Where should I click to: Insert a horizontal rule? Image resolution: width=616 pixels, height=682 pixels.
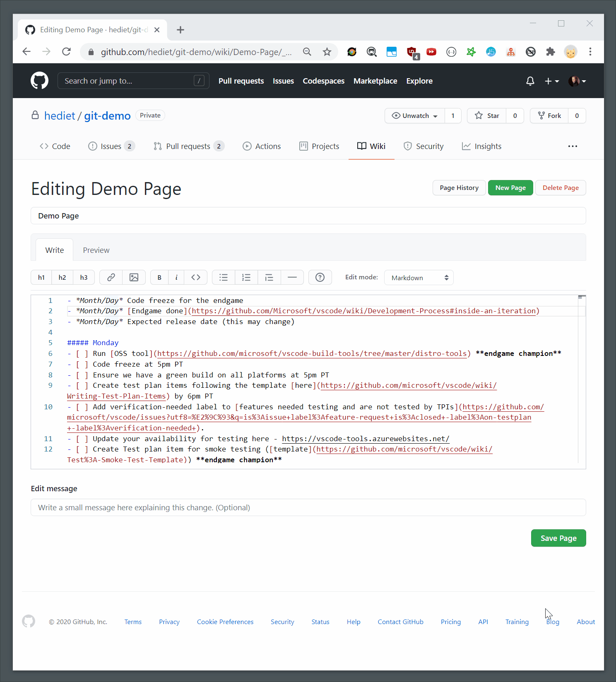pyautogui.click(x=292, y=277)
